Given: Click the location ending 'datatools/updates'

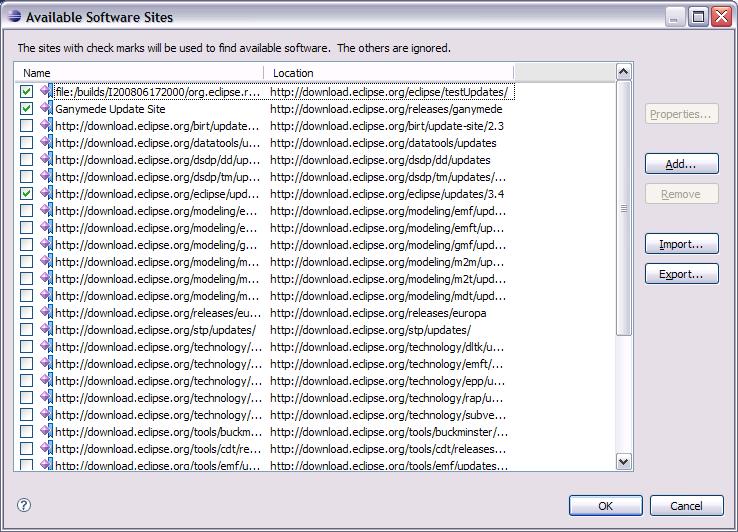Looking at the screenshot, I should tap(383, 143).
